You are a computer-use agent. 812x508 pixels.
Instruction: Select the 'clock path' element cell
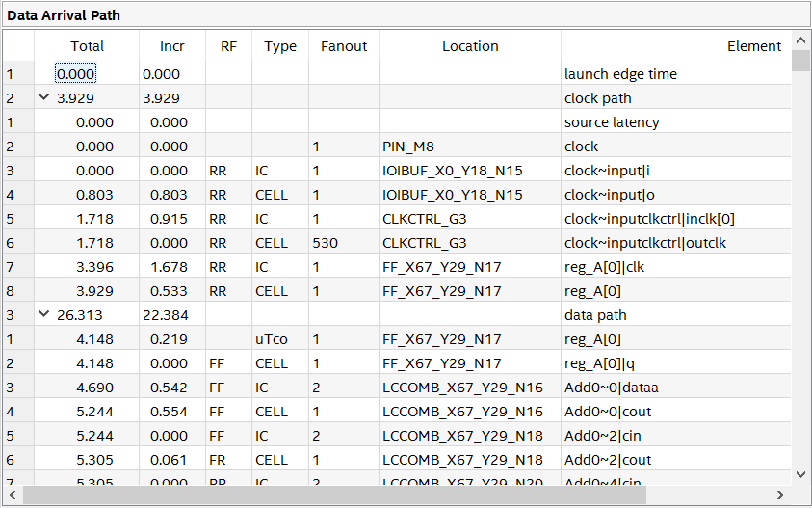(x=676, y=98)
